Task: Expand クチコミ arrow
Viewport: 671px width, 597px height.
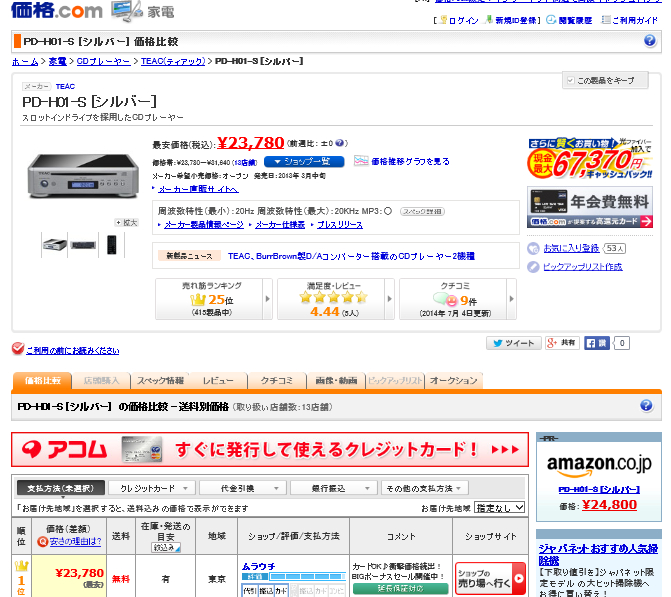Action: [x=511, y=299]
